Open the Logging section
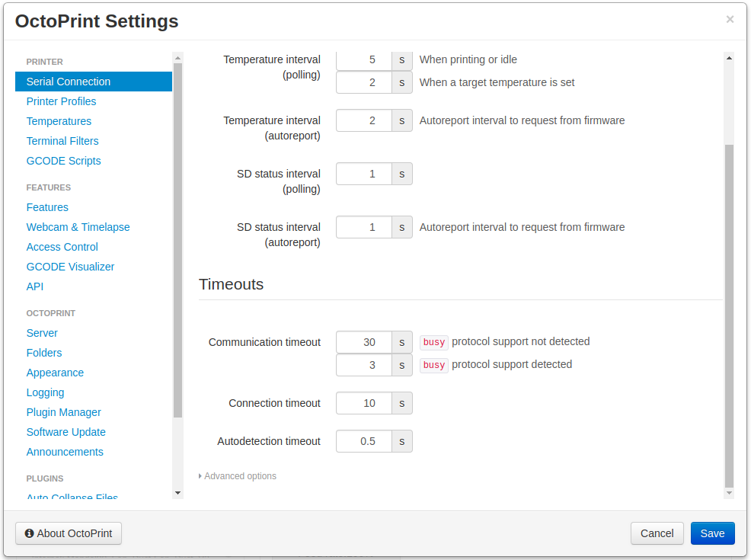The height and width of the screenshot is (560, 751). coord(45,392)
